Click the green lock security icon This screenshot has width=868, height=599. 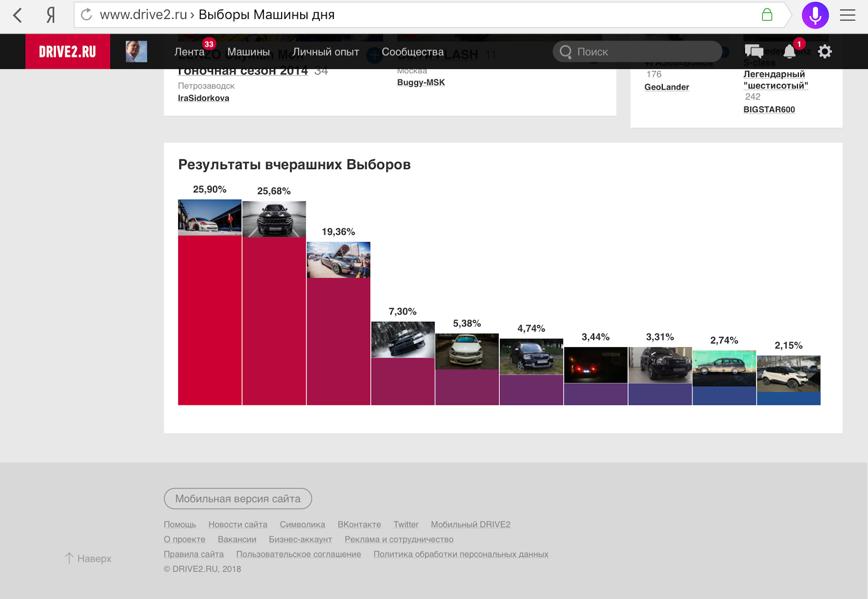pos(767,15)
